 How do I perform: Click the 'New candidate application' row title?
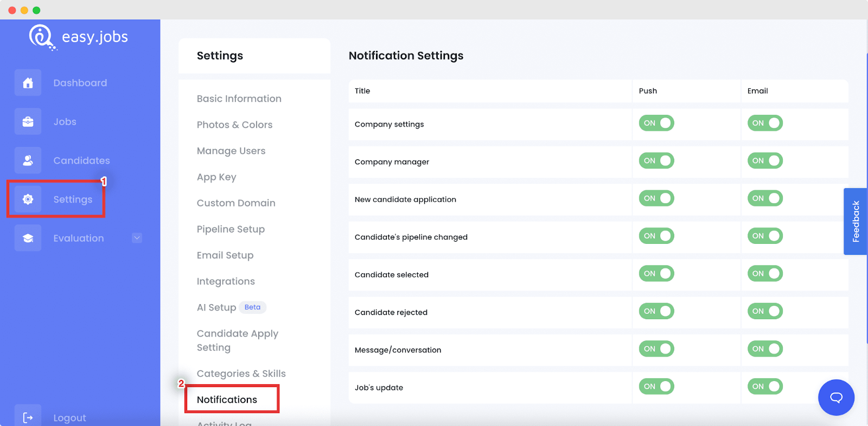[405, 199]
